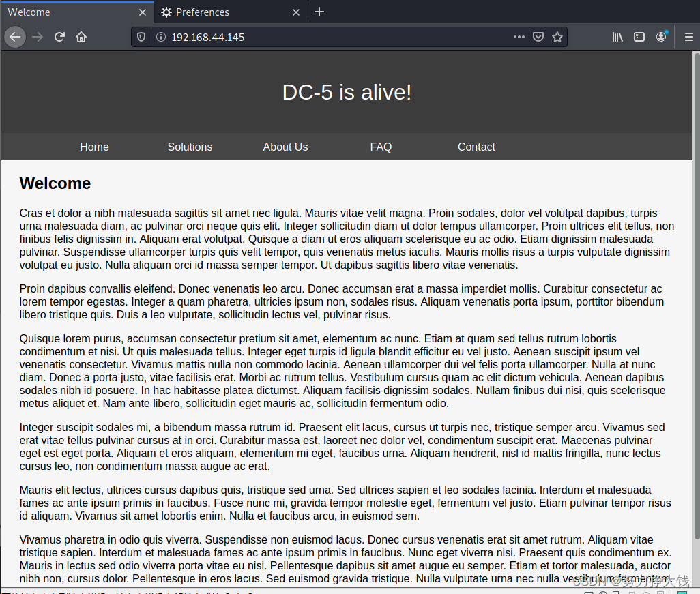This screenshot has height=594, width=700.
Task: Open the page actions three-dot menu
Action: click(519, 37)
